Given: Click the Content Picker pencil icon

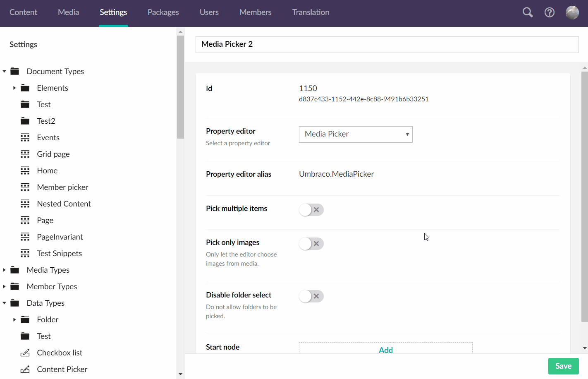Looking at the screenshot, I should click(x=26, y=369).
